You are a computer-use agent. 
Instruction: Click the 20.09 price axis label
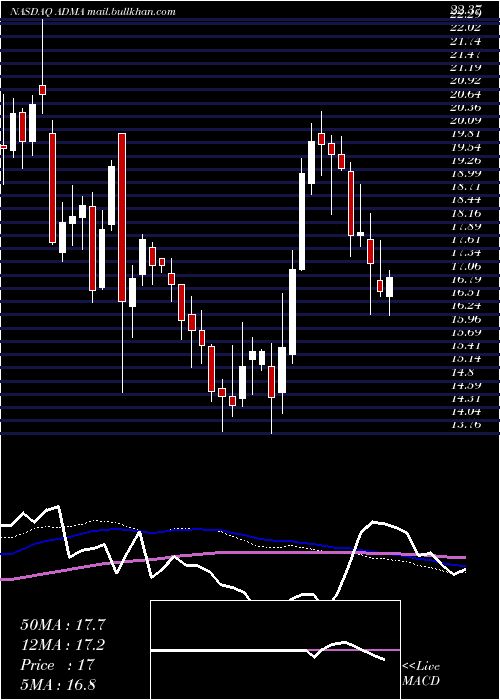(466, 120)
